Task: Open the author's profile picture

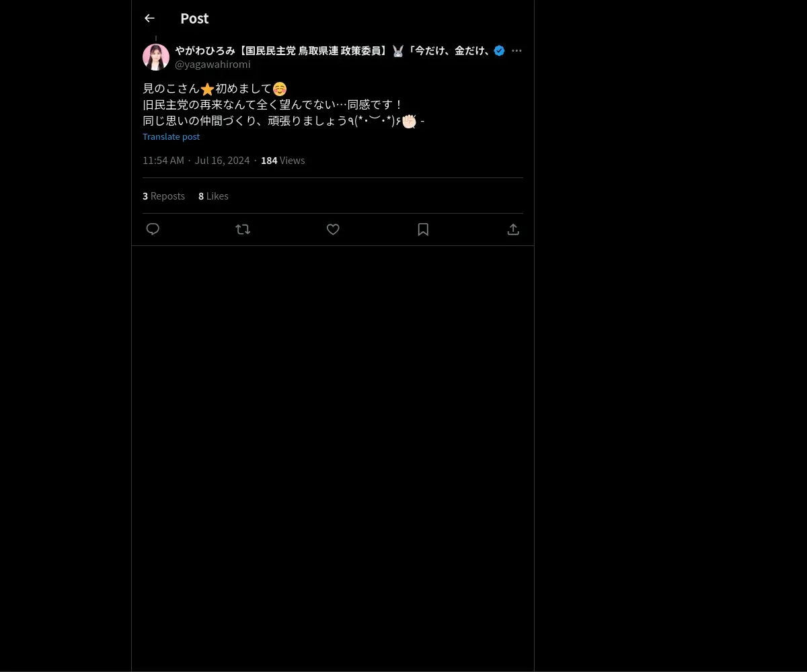Action: (x=156, y=57)
